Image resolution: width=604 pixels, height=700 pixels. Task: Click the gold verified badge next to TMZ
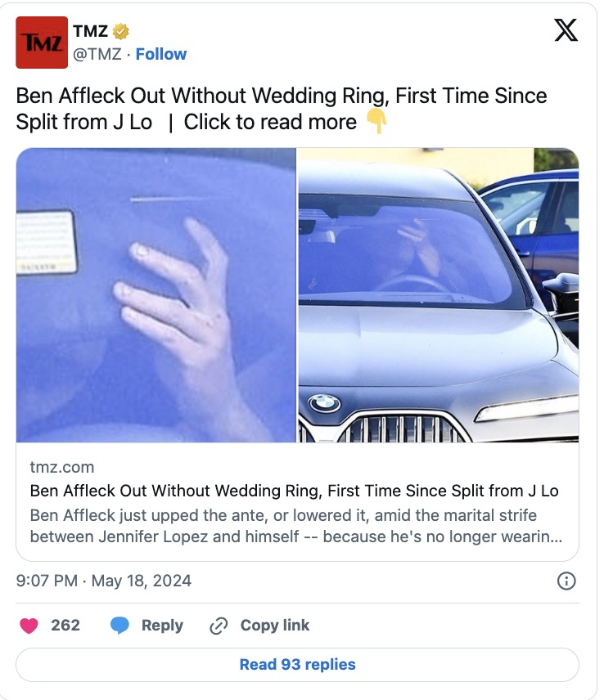pyautogui.click(x=120, y=31)
